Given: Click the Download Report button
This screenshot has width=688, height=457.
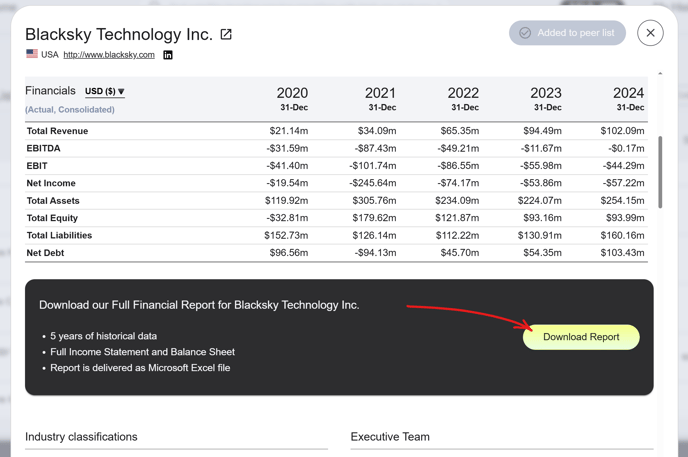Looking at the screenshot, I should click(x=581, y=337).
